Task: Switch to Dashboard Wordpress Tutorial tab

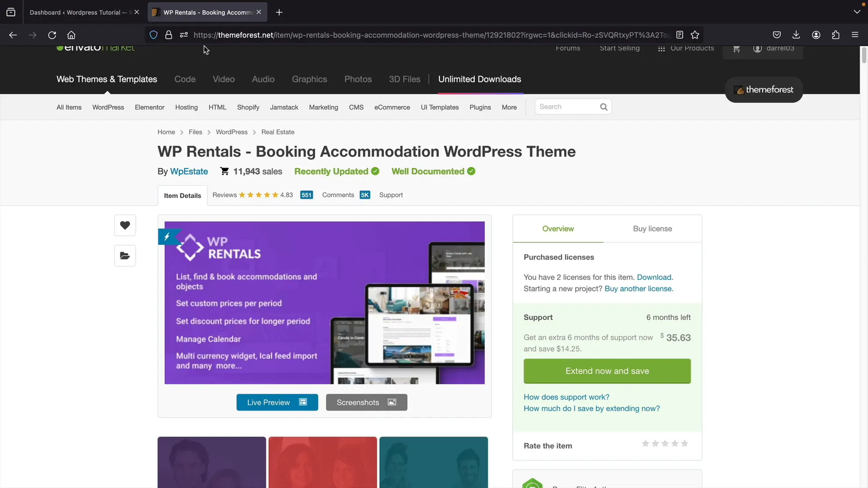Action: click(79, 12)
